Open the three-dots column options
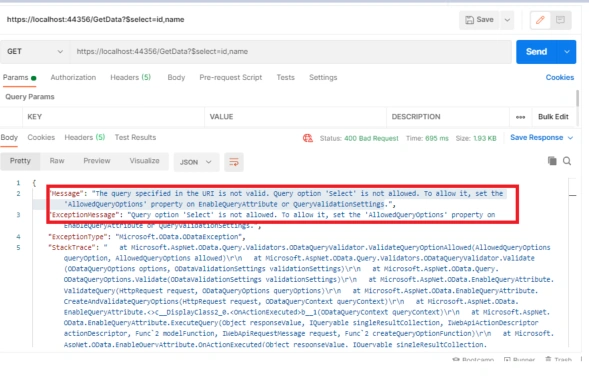 (x=520, y=117)
